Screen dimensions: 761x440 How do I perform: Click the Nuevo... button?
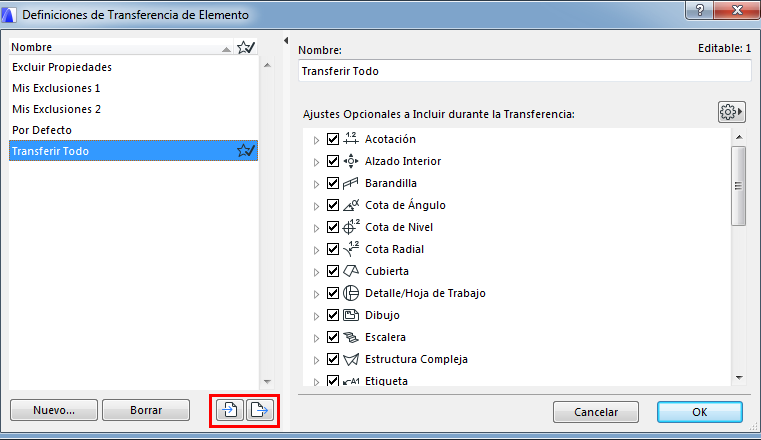(53, 410)
